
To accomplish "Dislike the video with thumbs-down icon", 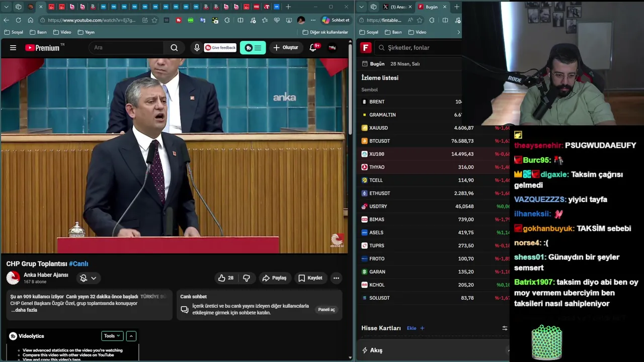I will tap(247, 278).
